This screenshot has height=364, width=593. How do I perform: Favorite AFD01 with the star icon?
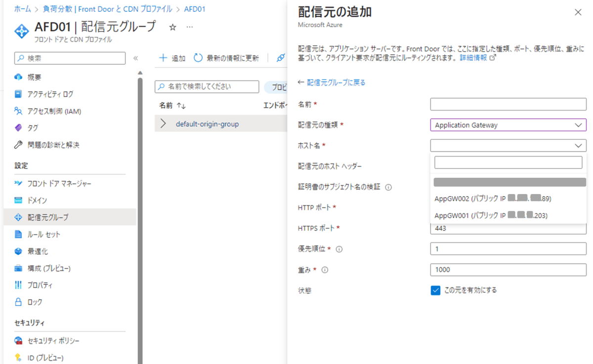(172, 27)
